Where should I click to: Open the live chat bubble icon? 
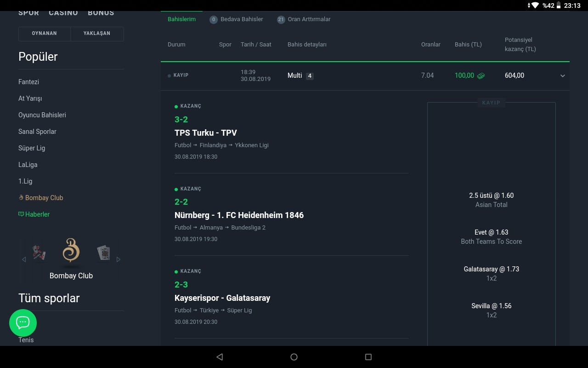pyautogui.click(x=23, y=322)
